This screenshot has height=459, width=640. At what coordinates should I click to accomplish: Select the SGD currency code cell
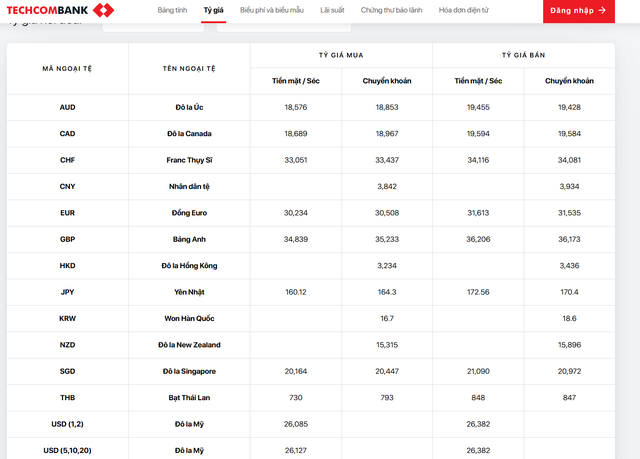(67, 371)
